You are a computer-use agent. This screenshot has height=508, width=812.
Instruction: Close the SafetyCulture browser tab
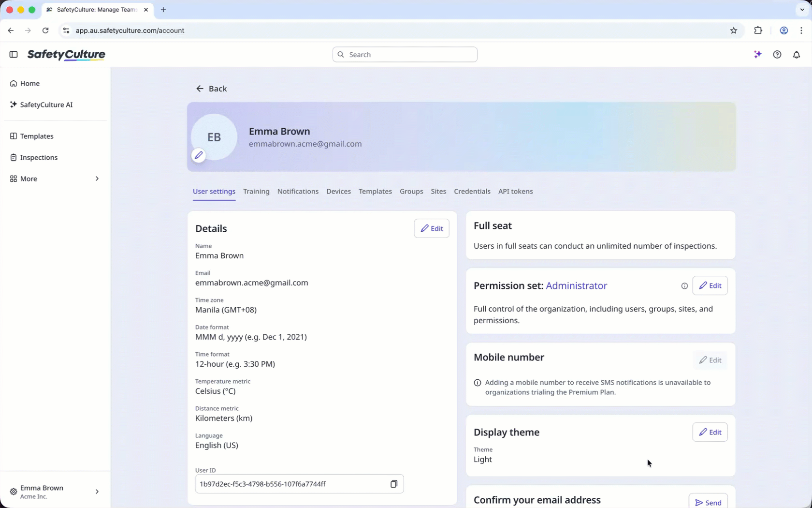[x=146, y=10]
